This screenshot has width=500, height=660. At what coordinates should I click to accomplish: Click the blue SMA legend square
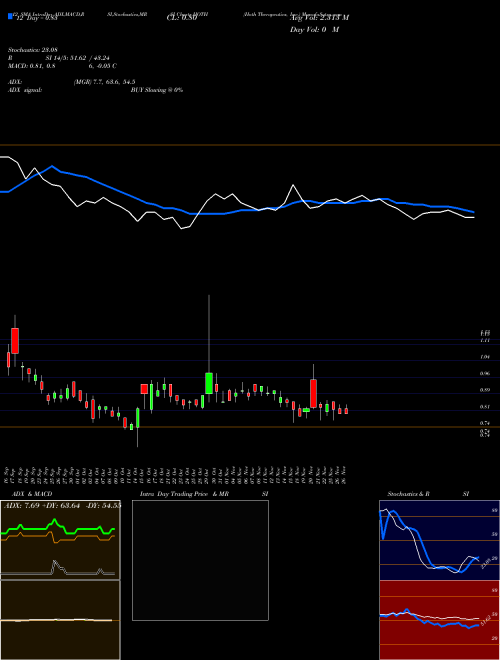(x=10, y=17)
